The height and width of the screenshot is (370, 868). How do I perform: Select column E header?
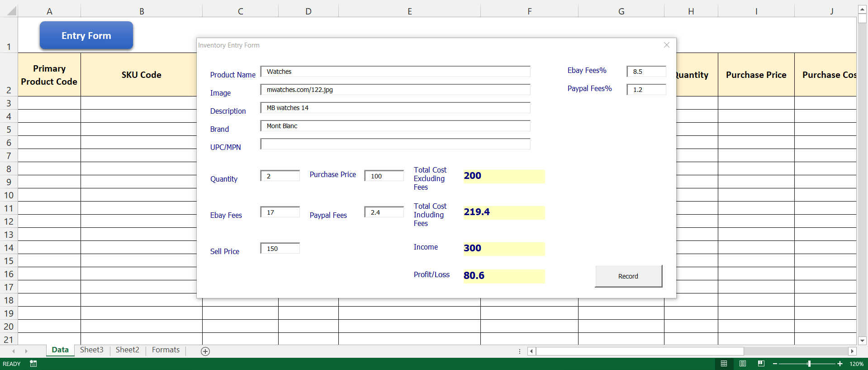(x=409, y=11)
